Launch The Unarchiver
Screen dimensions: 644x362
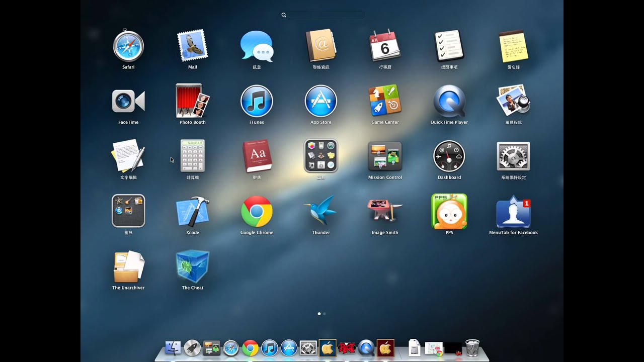128,267
